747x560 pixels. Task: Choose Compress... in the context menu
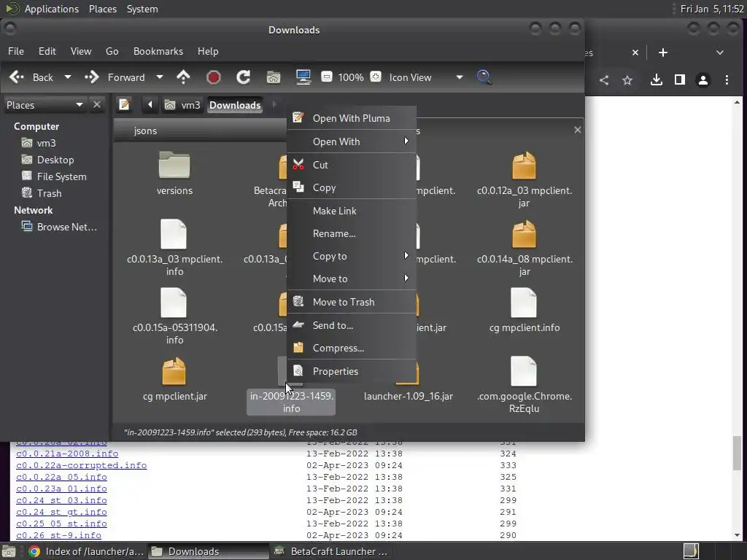coord(352,348)
